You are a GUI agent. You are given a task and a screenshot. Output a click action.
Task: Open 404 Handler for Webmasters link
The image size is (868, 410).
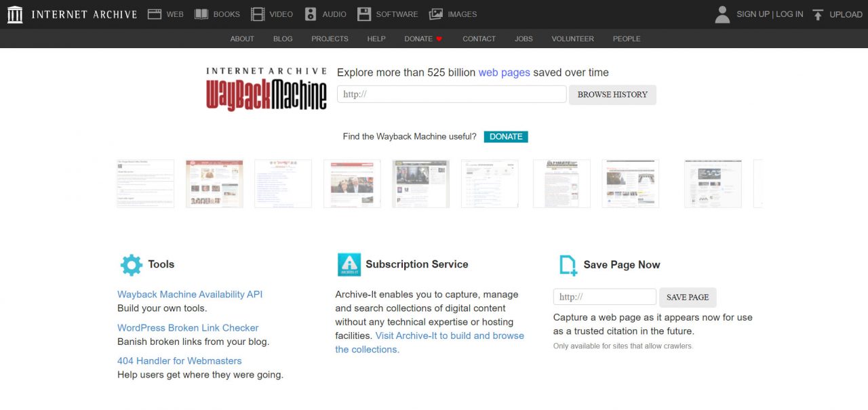[180, 361]
